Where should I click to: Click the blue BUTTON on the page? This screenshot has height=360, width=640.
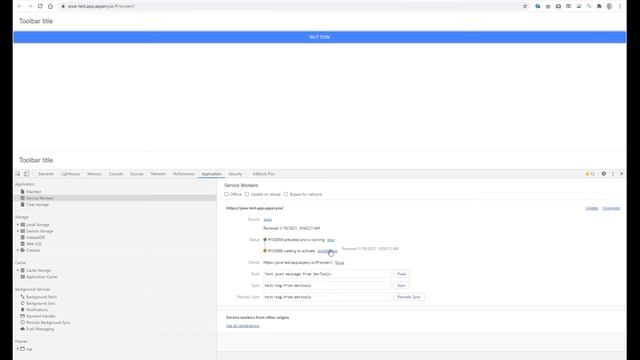coord(320,37)
